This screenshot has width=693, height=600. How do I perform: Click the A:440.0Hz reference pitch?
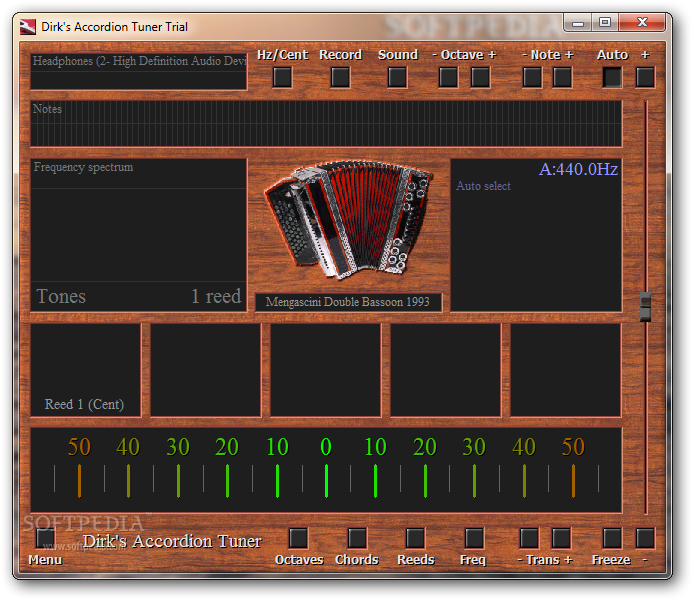(578, 169)
